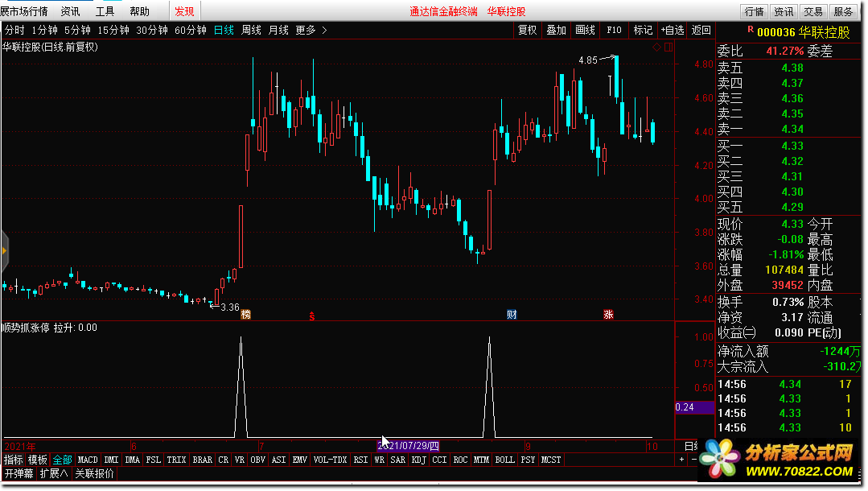Select the 模板 tab

click(x=38, y=460)
